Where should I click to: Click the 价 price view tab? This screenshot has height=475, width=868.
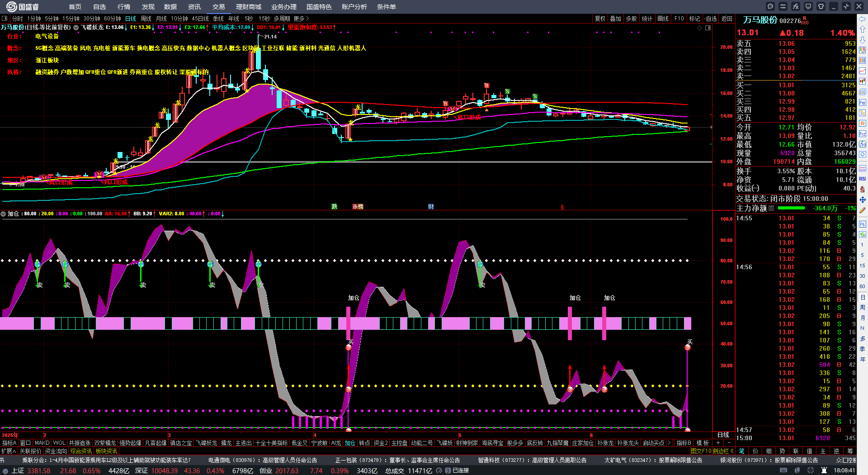(x=755, y=451)
